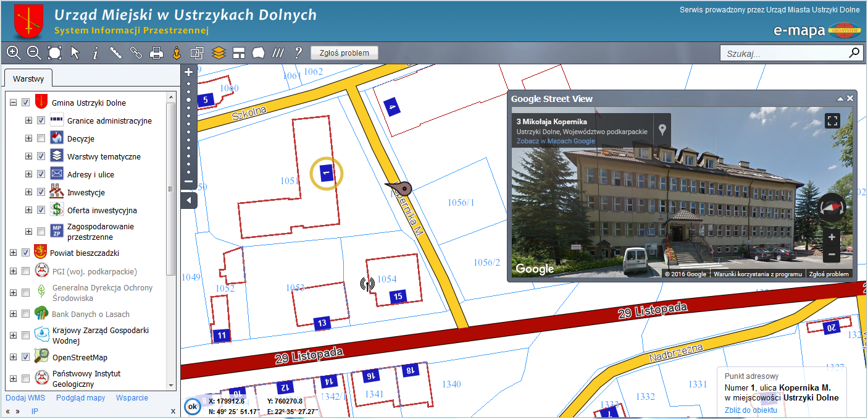The width and height of the screenshot is (868, 419).
Task: Expand the OpenStreetMap tree node
Action: click(13, 357)
